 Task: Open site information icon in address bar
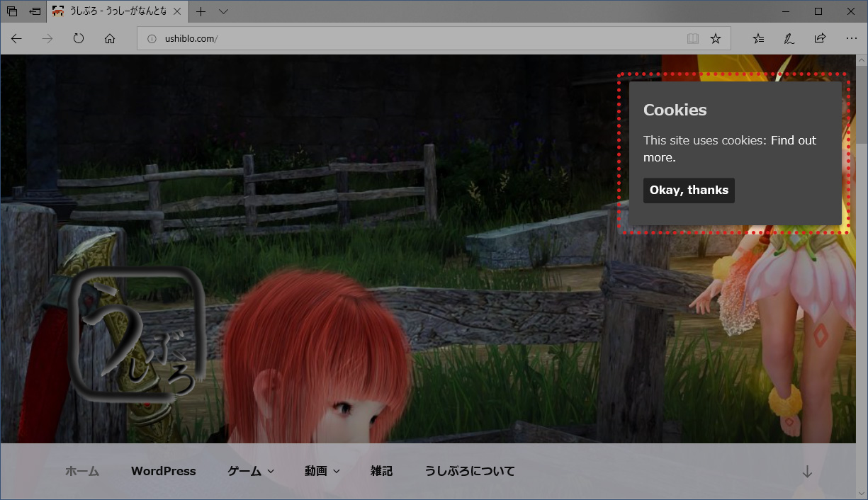tap(151, 39)
